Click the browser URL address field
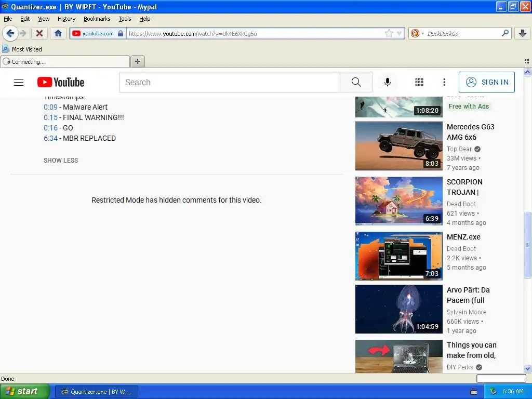 [x=256, y=33]
